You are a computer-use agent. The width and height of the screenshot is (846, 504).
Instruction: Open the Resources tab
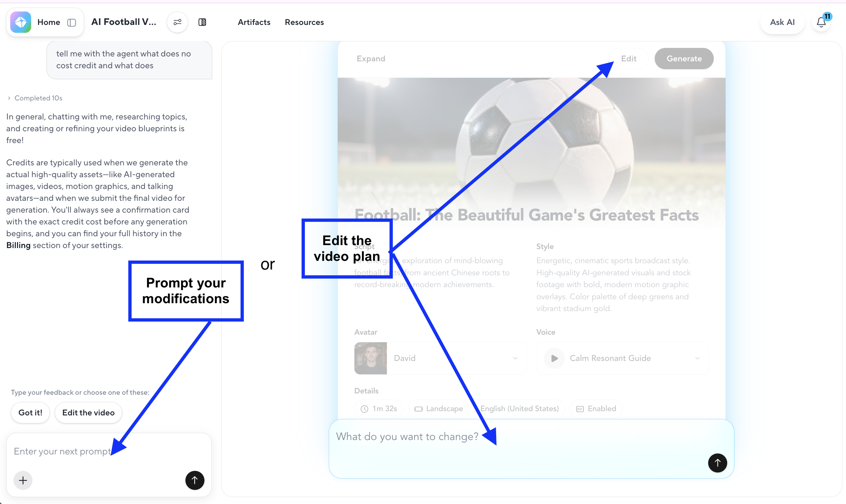pos(304,22)
